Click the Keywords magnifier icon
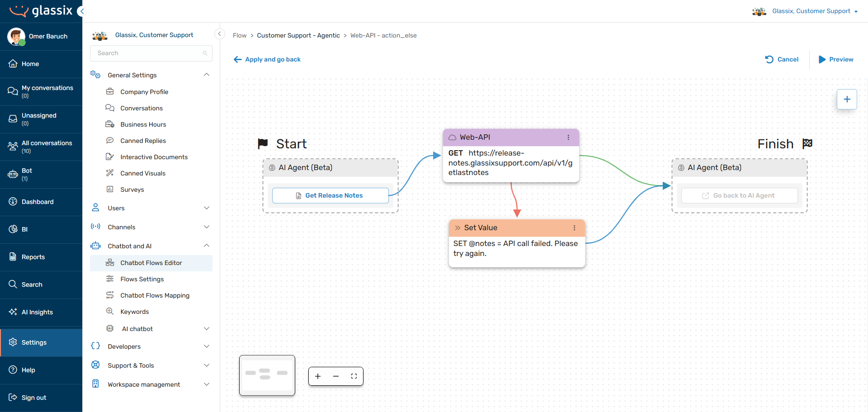 coord(110,311)
